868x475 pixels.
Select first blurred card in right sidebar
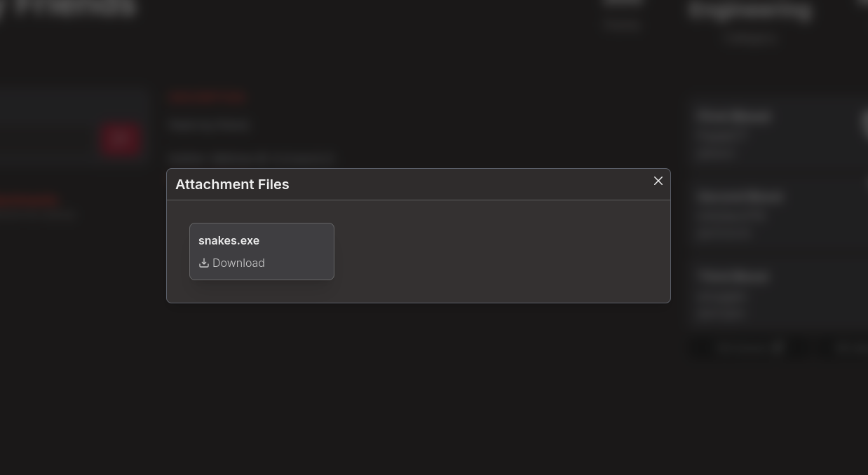point(771,133)
